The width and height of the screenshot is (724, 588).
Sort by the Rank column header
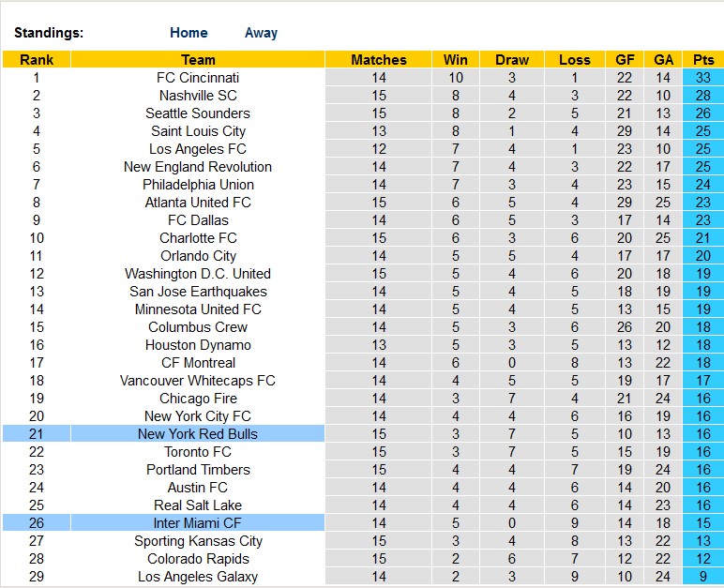[x=36, y=60]
